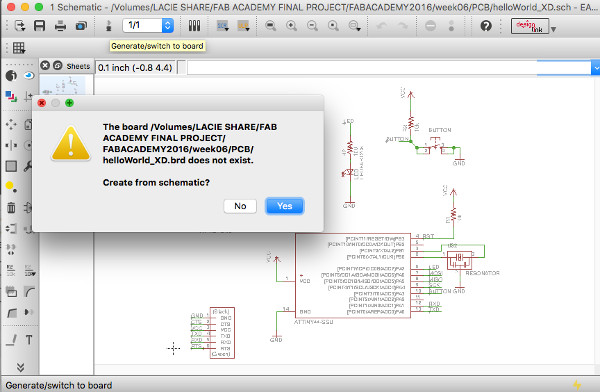Viewport: 600px width, 392px height.
Task: Click the green zoom button on dialog
Action: click(69, 103)
